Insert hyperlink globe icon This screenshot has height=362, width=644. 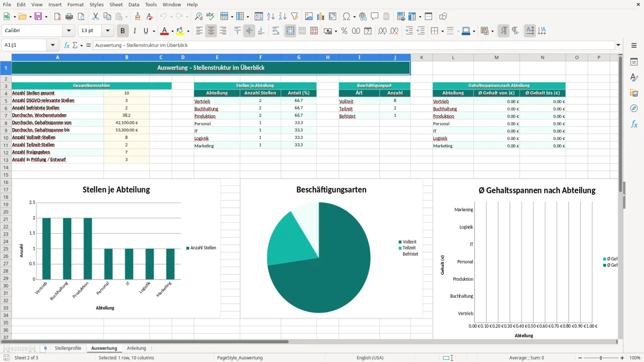coord(363,17)
